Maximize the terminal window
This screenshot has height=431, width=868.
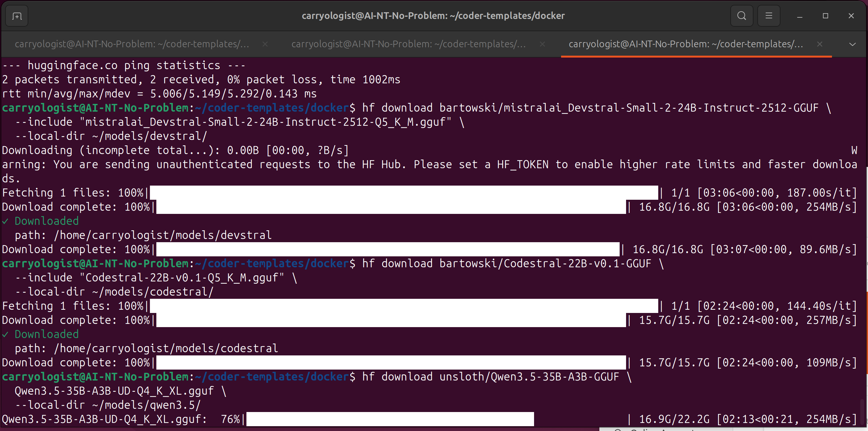pos(825,16)
